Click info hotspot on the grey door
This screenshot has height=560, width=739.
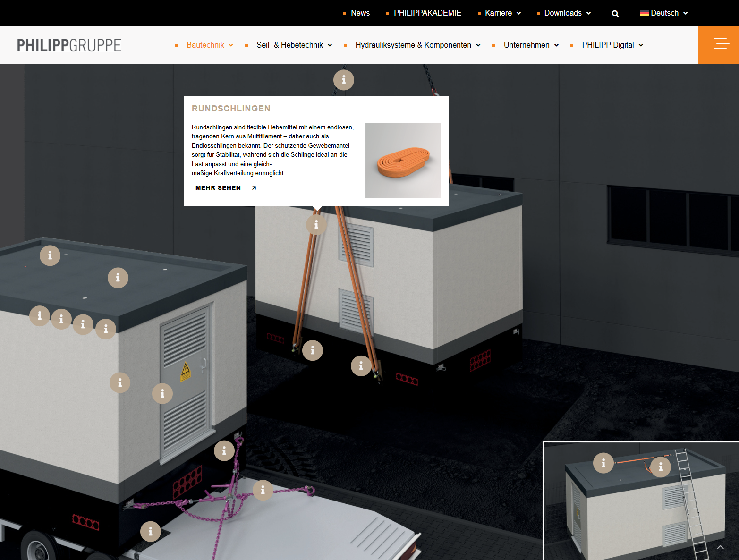162,393
